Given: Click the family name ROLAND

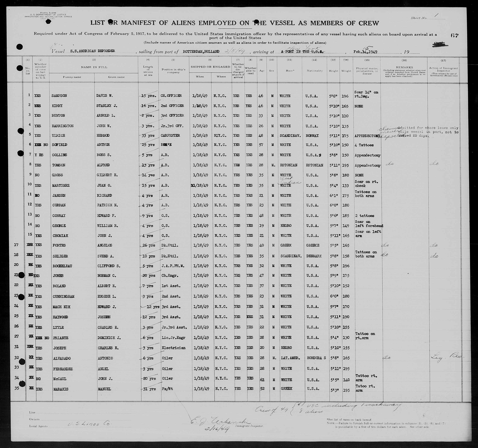Looking at the screenshot, I should pyautogui.click(x=59, y=286).
